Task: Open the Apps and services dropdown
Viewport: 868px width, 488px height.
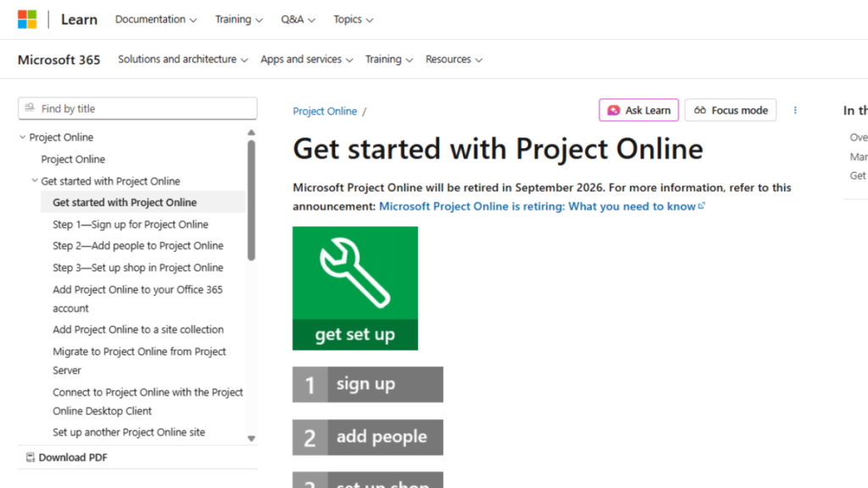Action: (x=306, y=59)
